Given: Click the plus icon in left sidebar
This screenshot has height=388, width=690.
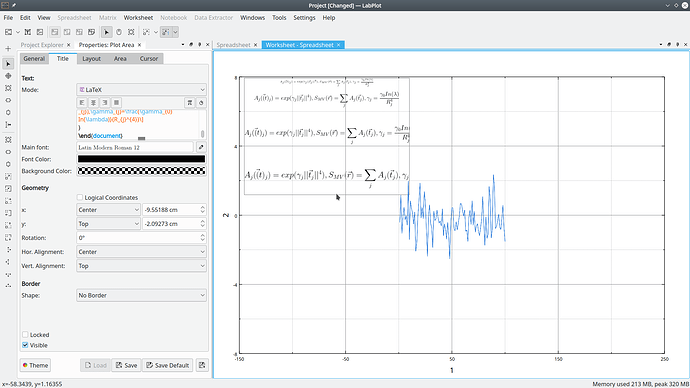Looking at the screenshot, I should coord(8,49).
